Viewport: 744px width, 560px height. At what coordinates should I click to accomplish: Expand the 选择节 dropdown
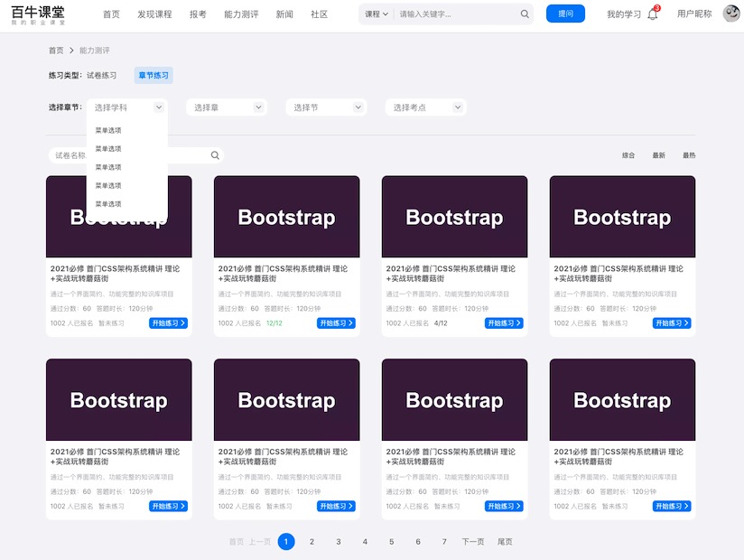point(327,107)
